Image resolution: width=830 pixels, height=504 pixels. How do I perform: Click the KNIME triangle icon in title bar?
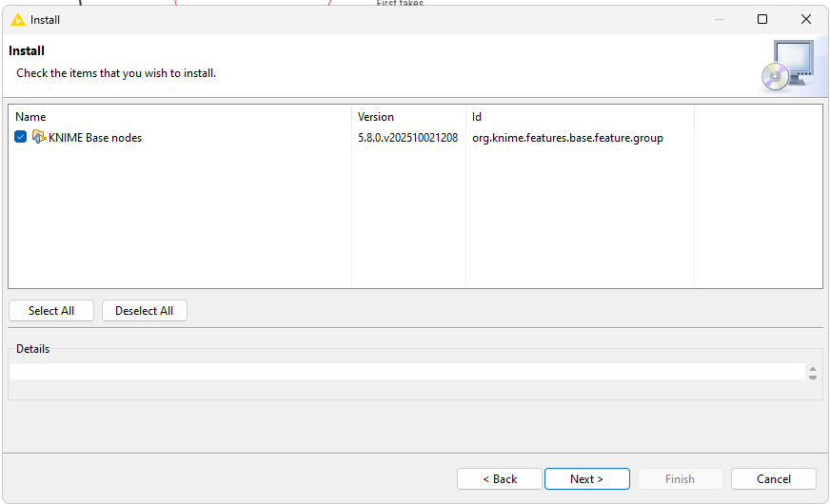pos(17,19)
